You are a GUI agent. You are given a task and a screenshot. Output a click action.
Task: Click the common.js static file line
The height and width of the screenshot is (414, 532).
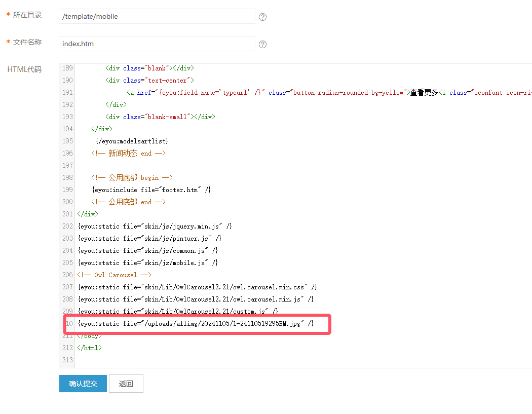coord(147,250)
